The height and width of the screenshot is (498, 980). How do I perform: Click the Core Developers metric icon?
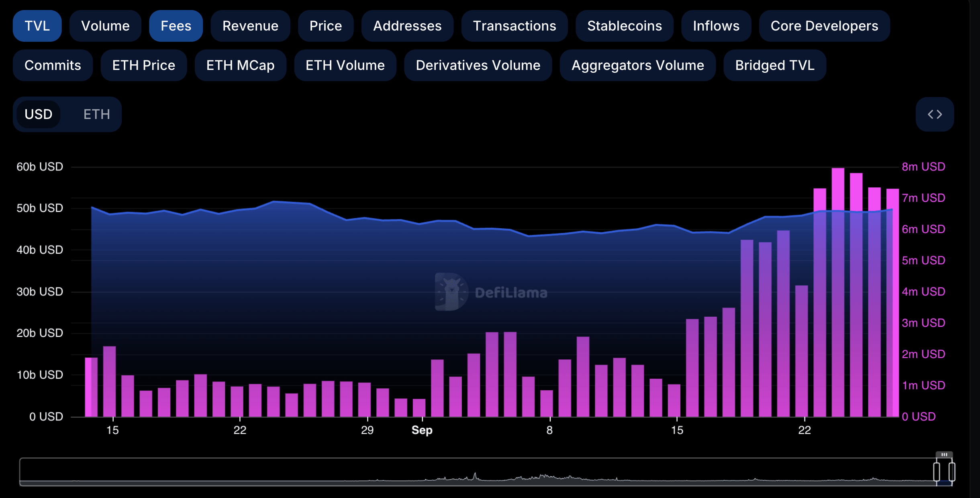click(x=824, y=25)
